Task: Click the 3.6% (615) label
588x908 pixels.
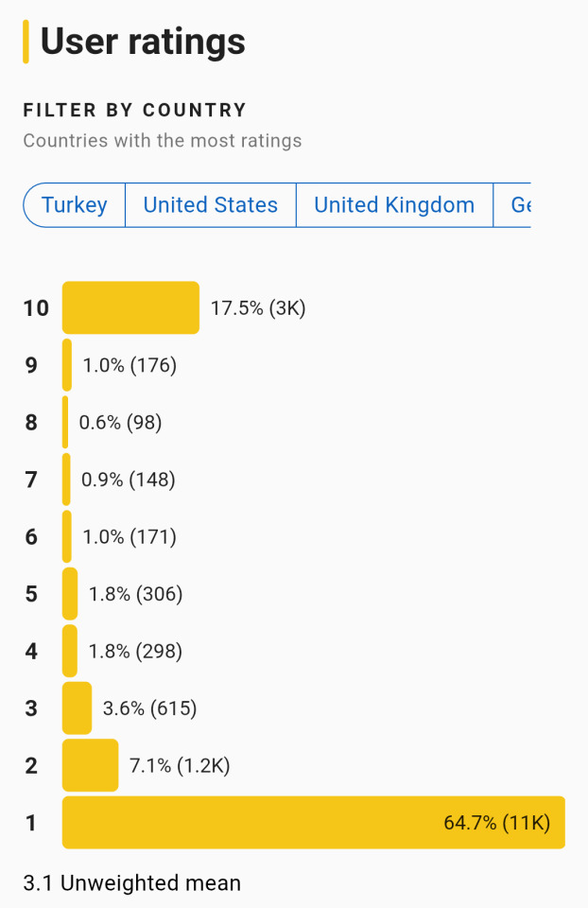Action: click(150, 708)
